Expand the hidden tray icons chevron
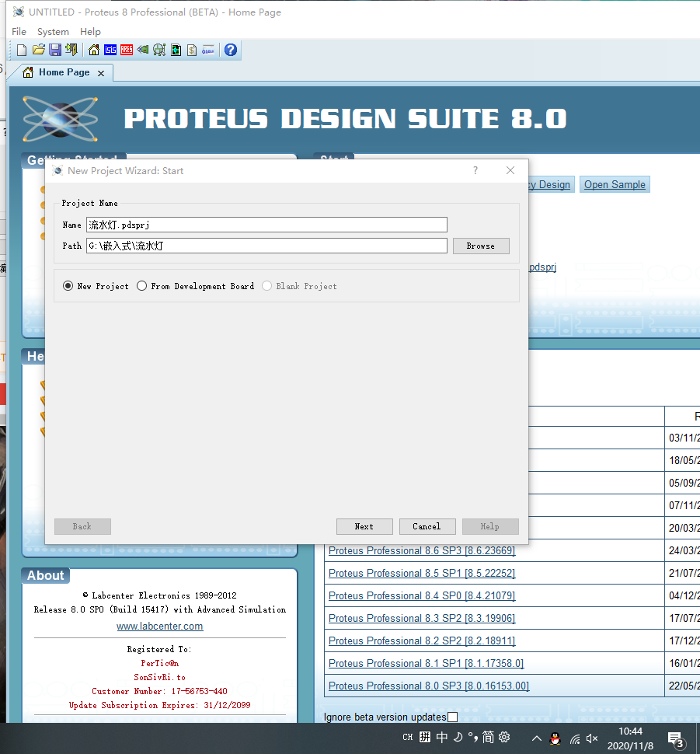The height and width of the screenshot is (754, 700). (x=537, y=738)
